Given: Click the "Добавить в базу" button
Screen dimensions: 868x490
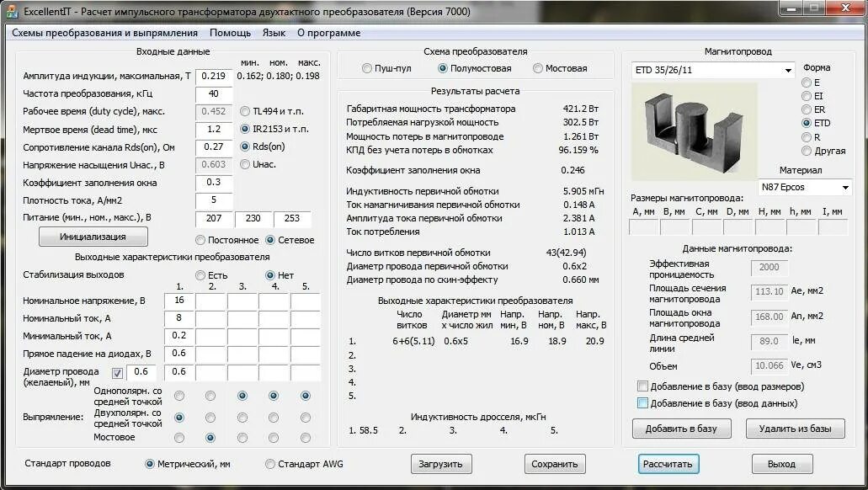Looking at the screenshot, I should click(x=682, y=429).
